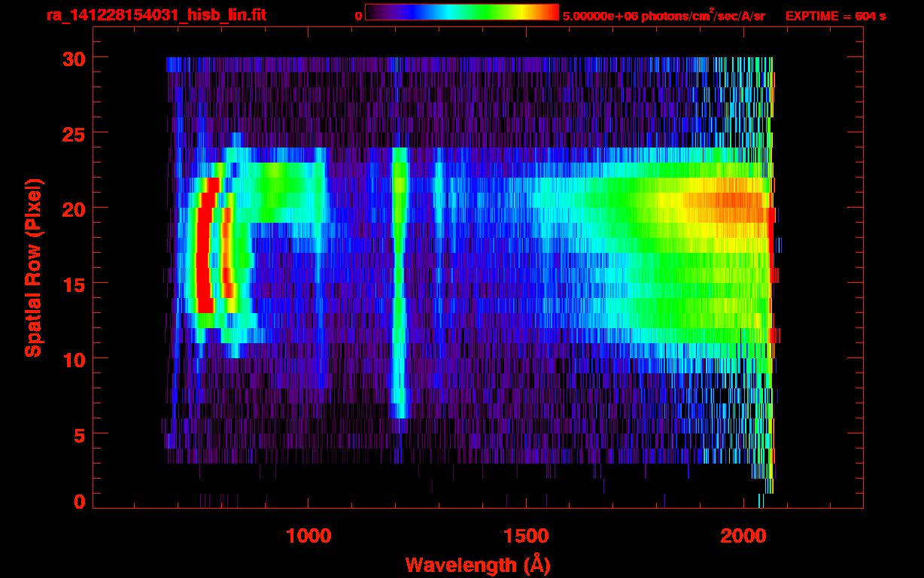924x578 pixels.
Task: Click the y-axis tick label 30
Action: coord(75,58)
